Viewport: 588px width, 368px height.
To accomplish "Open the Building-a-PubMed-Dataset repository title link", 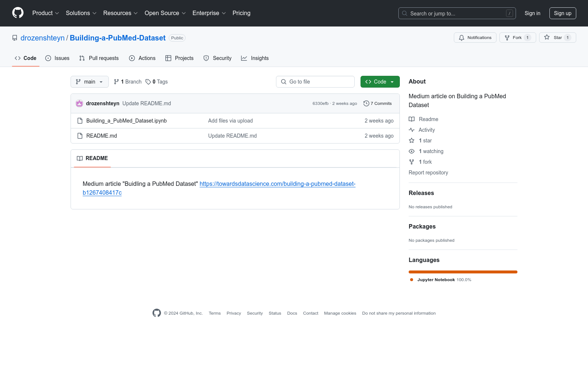I will [118, 38].
